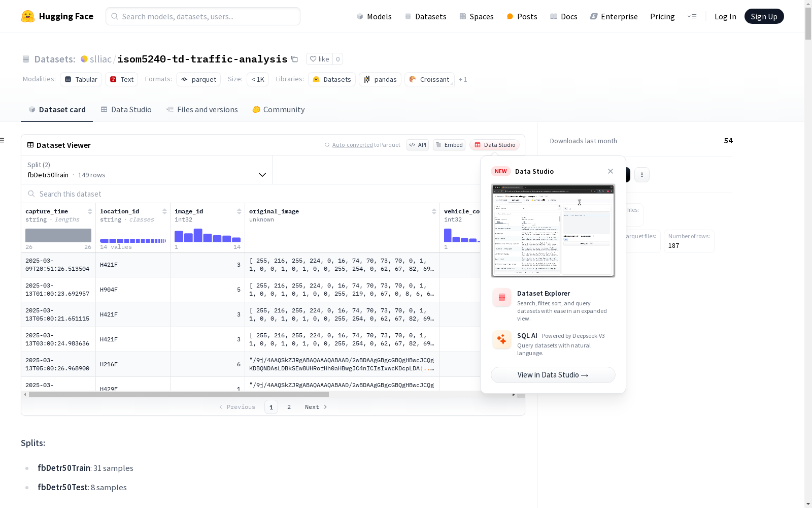Screen dimensions: 812x508
Task: Click the page vertical scrollbar
Action: pyautogui.click(x=808, y=23)
